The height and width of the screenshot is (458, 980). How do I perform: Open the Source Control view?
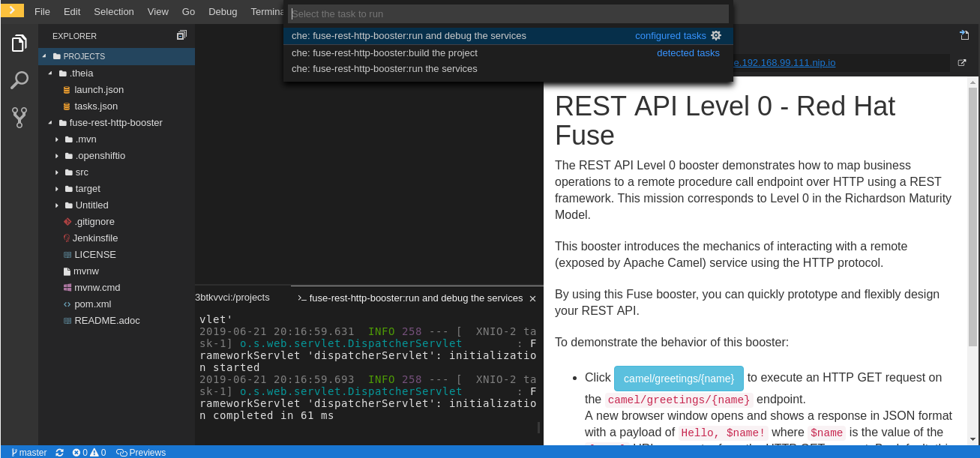19,117
